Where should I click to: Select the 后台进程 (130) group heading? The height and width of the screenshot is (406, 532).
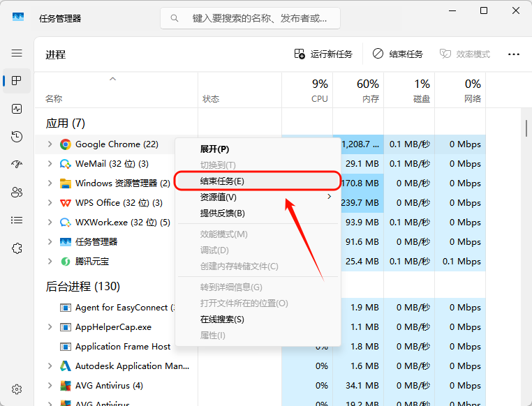pos(83,287)
